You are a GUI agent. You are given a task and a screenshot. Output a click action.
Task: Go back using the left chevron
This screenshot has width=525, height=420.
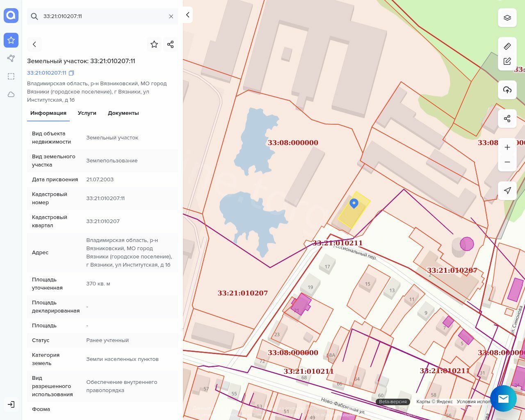click(x=34, y=44)
